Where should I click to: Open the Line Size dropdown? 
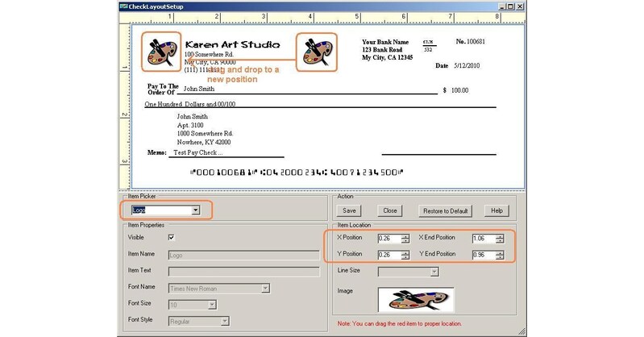tap(434, 273)
